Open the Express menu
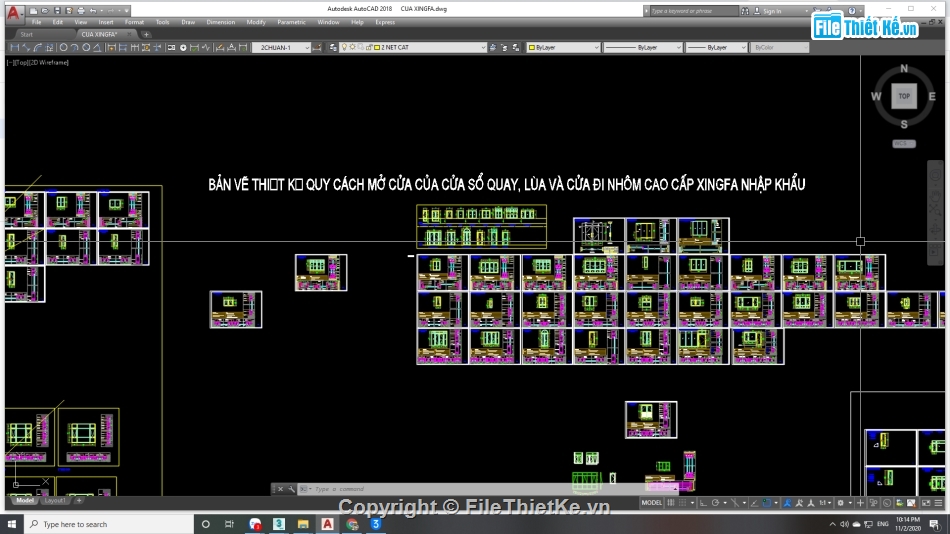Image resolution: width=950 pixels, height=534 pixels. (385, 22)
